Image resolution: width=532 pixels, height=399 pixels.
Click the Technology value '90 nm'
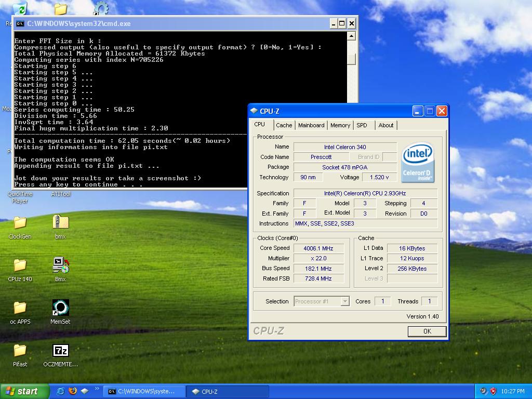click(x=308, y=177)
